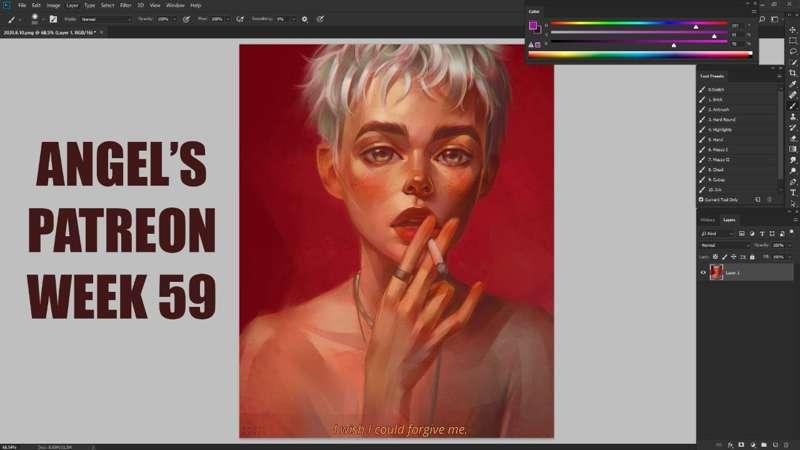Create new tool preset icon
800x450 pixels.
pos(758,199)
